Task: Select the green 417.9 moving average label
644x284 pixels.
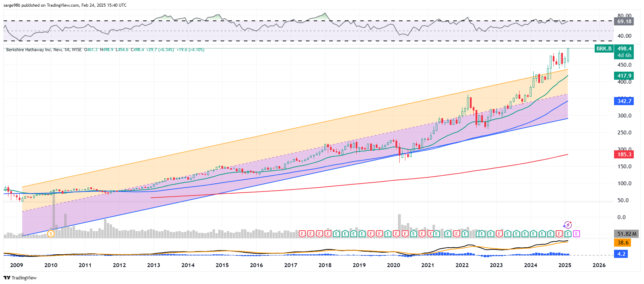Action: (x=624, y=75)
